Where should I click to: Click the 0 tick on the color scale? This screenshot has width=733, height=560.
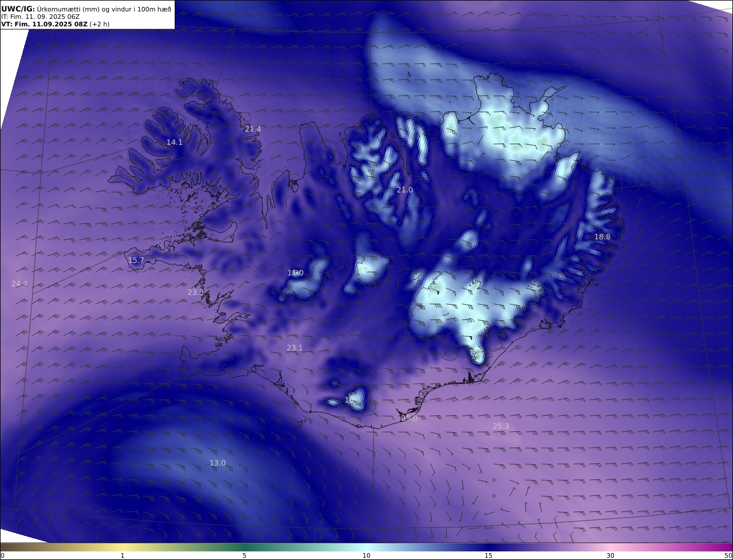coord(2,555)
